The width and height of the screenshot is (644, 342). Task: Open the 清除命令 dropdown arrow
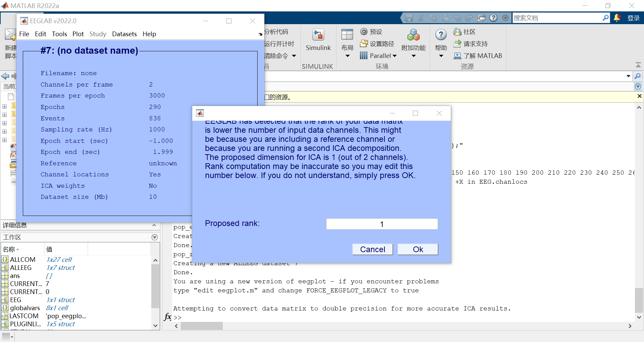[x=294, y=56]
